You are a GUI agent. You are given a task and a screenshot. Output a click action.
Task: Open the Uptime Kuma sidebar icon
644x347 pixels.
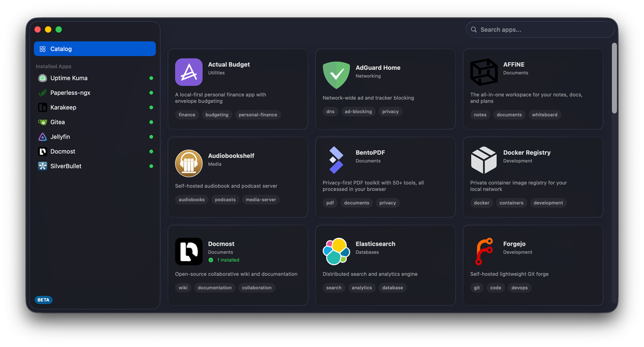pos(42,78)
